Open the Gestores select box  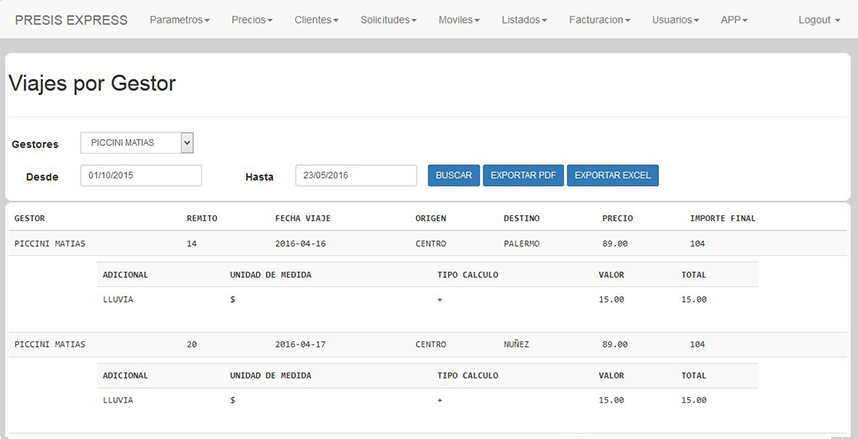[x=136, y=143]
